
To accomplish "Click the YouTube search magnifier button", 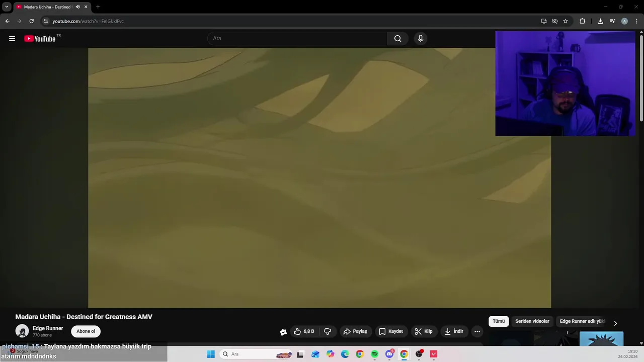I will [x=397, y=39].
